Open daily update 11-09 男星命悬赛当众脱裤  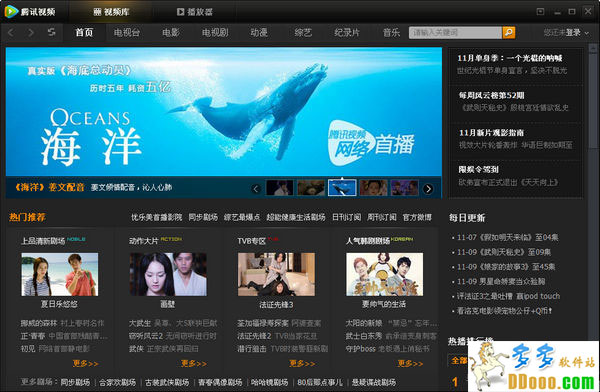pyautogui.click(x=501, y=282)
